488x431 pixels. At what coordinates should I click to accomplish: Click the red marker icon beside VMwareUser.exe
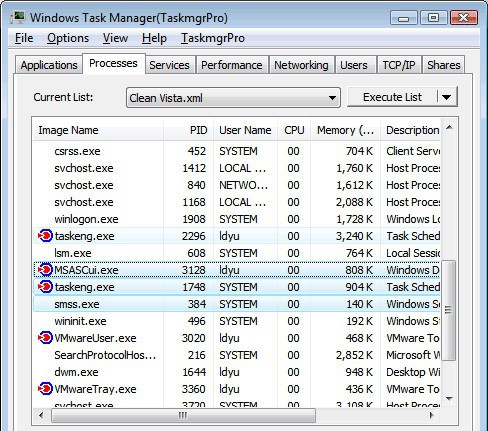click(45, 338)
